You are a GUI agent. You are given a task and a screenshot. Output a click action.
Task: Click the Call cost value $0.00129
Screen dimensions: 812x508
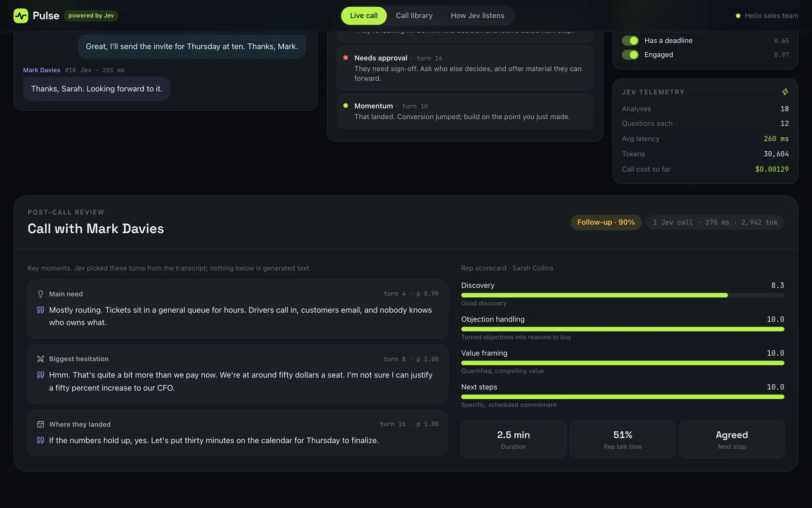coord(772,169)
